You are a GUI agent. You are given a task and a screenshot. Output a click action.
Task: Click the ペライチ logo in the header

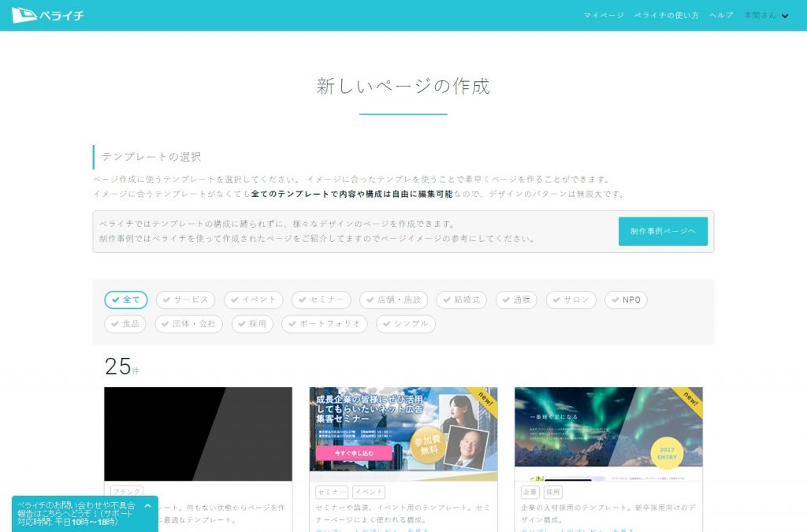(x=47, y=15)
